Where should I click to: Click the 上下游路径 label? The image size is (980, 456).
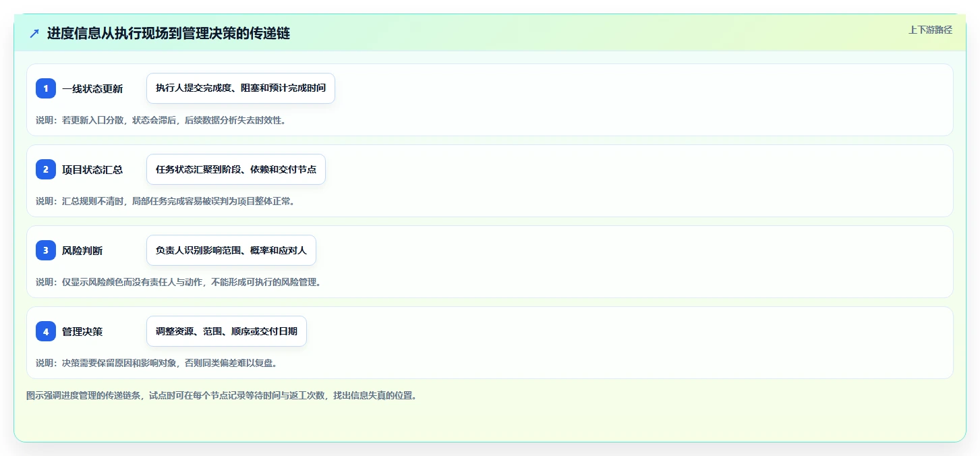click(930, 30)
